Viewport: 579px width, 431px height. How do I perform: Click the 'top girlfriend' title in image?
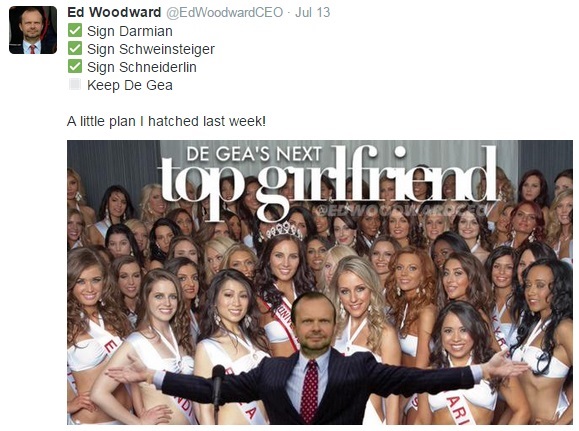click(327, 182)
